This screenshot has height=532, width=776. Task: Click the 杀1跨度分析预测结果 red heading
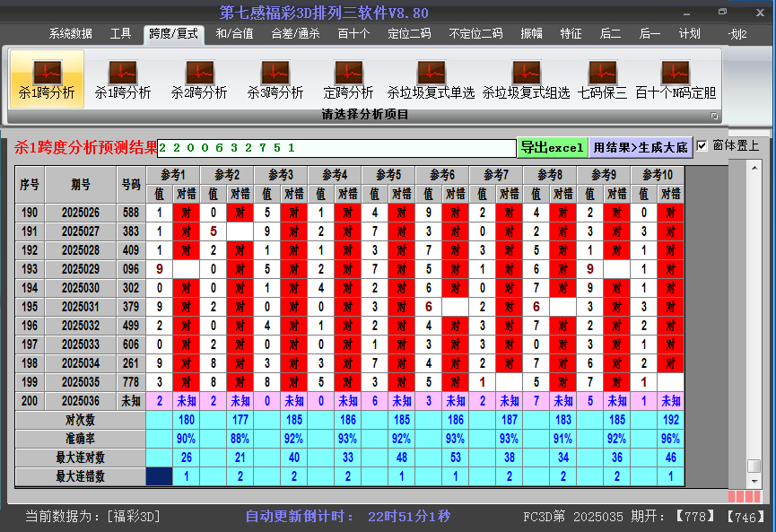point(85,147)
